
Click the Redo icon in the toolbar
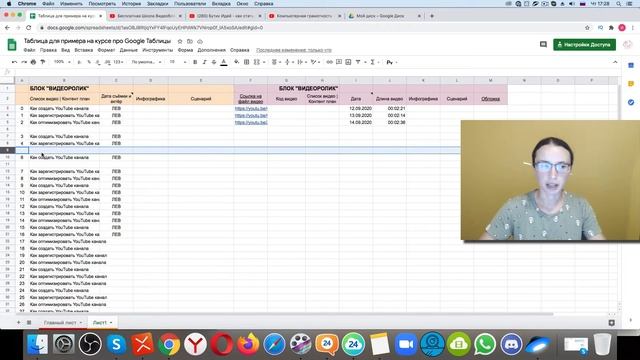pos(24,62)
